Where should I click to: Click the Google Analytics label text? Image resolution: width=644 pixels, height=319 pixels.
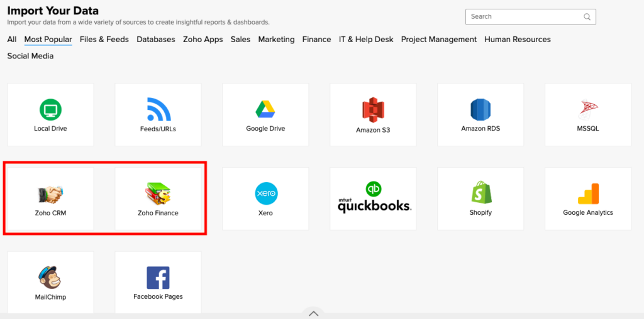coord(588,213)
